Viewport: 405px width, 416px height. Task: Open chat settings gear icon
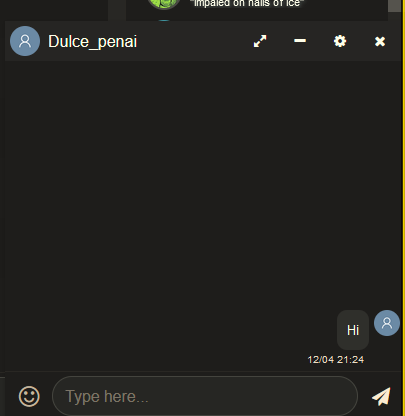pyautogui.click(x=340, y=41)
